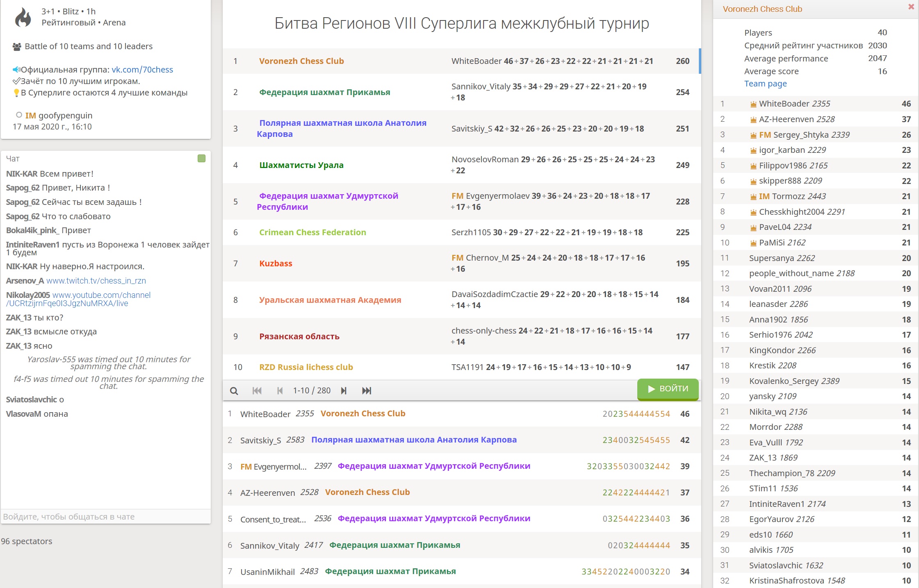This screenshot has height=588, width=919.
Task: Click the crown icon next to AZ-Heerenven
Action: pyautogui.click(x=753, y=120)
